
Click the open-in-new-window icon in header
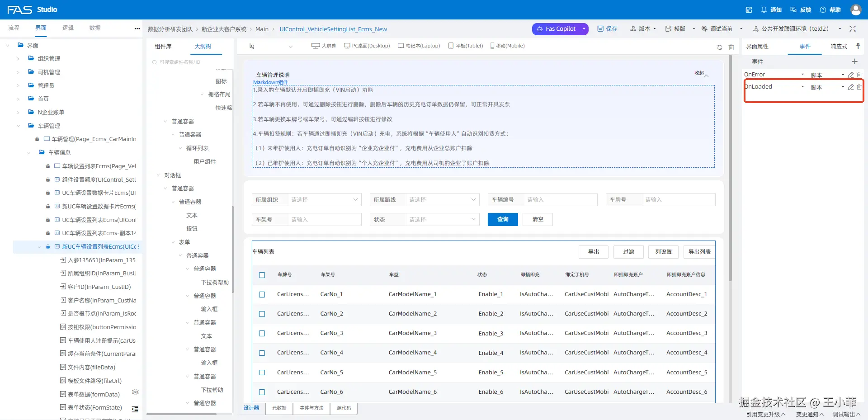[x=749, y=9]
